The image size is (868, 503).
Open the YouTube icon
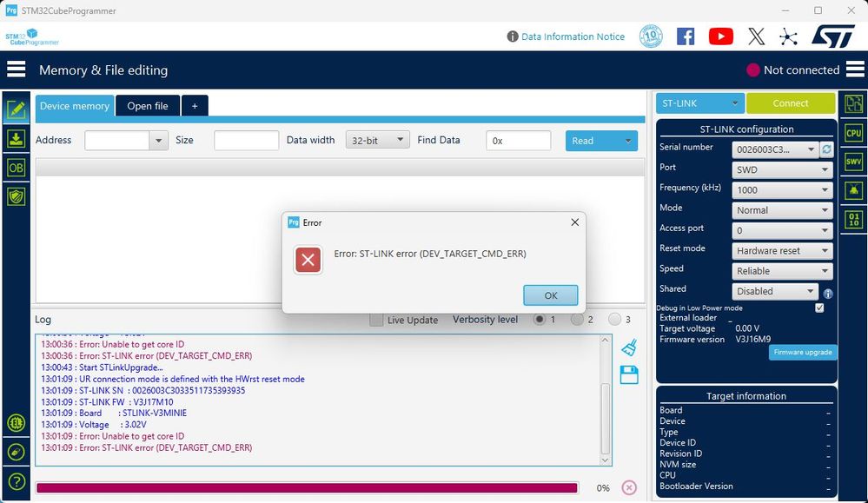721,36
